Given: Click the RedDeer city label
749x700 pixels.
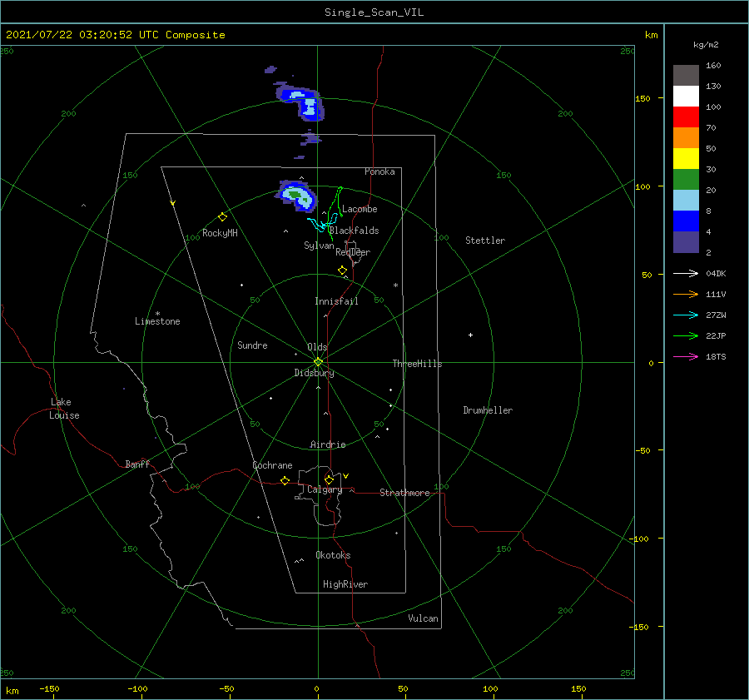Looking at the screenshot, I should click(x=353, y=252).
